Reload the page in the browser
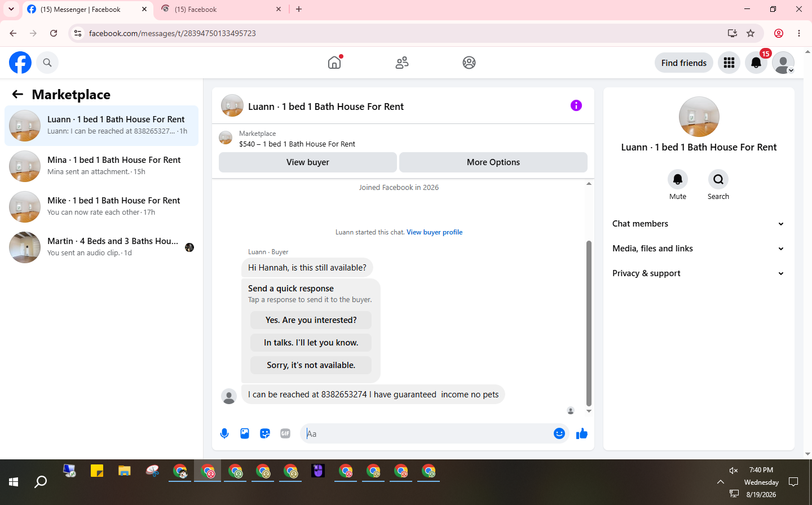 click(54, 33)
